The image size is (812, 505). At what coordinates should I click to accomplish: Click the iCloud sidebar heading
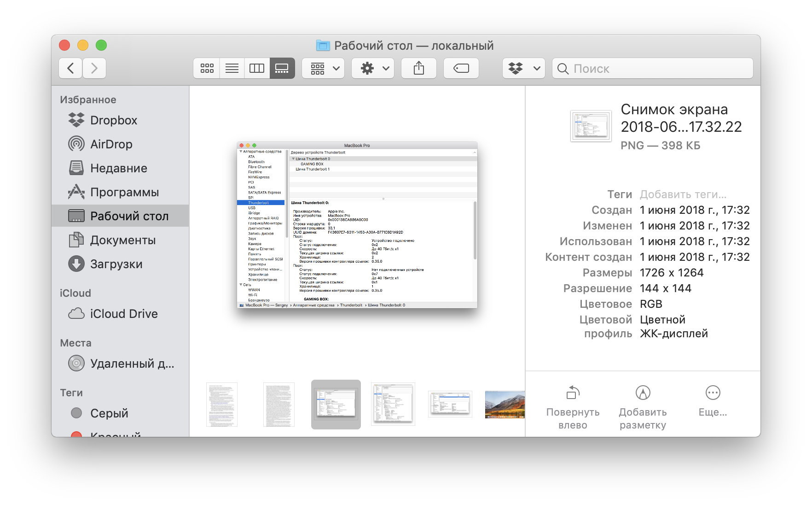[x=75, y=293]
